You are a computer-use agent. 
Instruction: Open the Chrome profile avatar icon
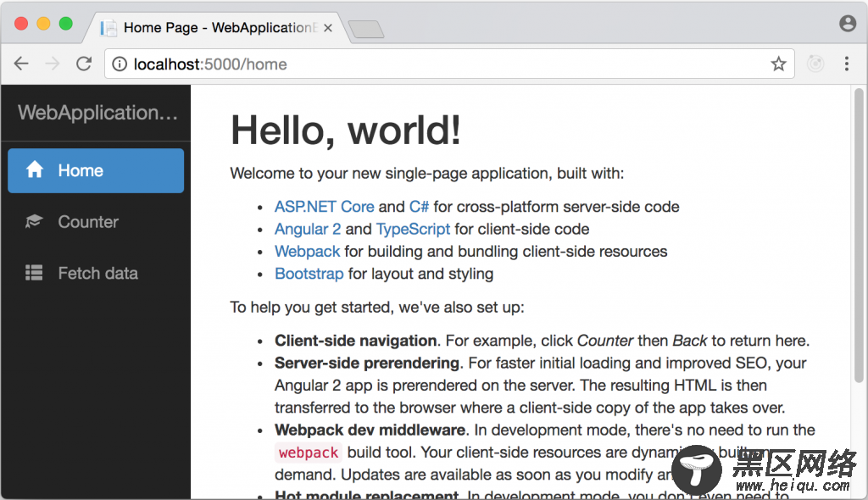pyautogui.click(x=848, y=23)
